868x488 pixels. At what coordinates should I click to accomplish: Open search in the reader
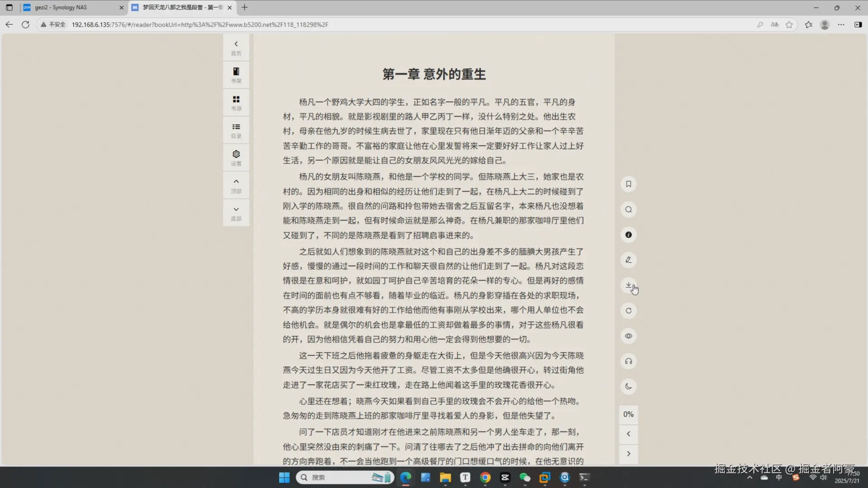click(628, 209)
